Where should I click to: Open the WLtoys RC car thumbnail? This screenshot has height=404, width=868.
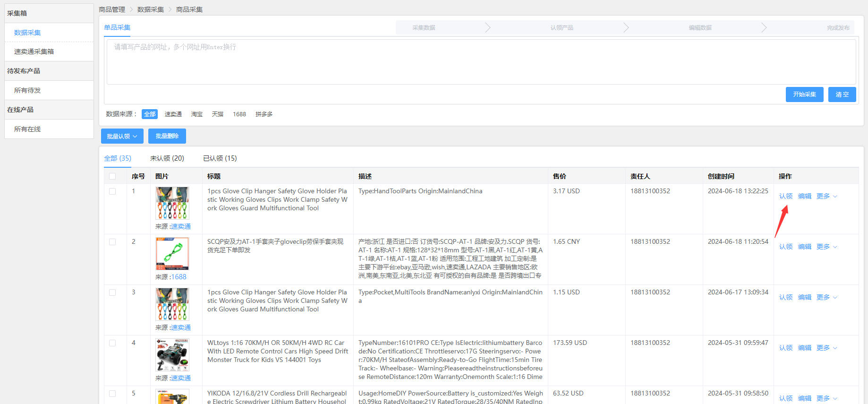(172, 355)
